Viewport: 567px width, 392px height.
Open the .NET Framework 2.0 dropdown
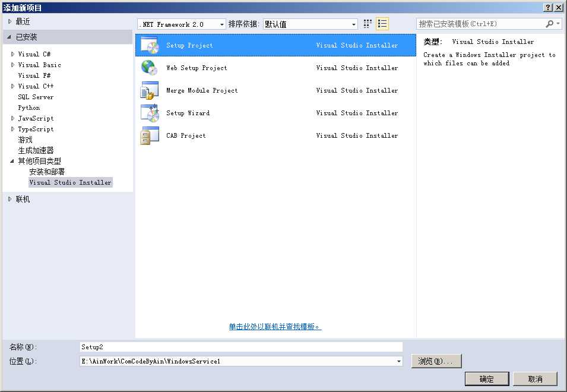coord(221,24)
